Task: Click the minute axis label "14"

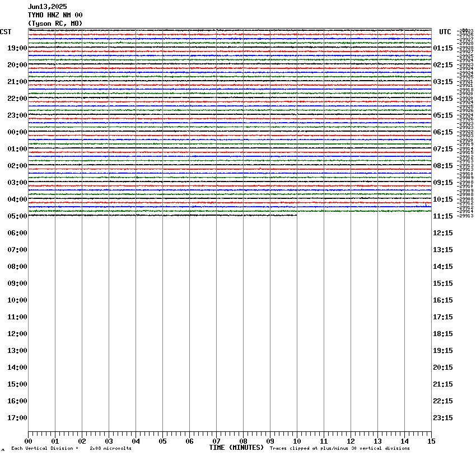Action: pos(404,441)
